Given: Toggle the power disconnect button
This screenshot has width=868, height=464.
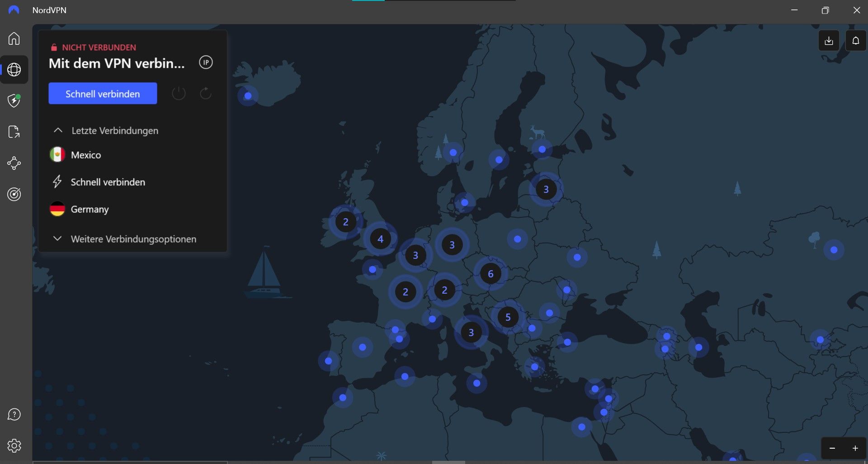Looking at the screenshot, I should tap(179, 93).
